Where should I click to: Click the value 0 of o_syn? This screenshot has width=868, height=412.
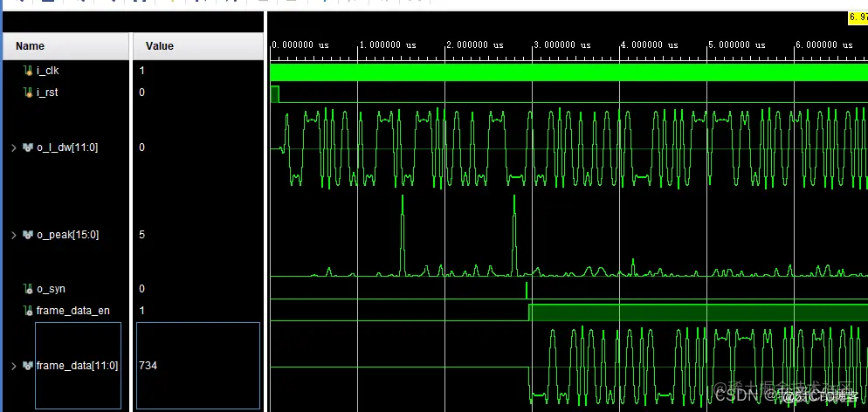tap(141, 289)
